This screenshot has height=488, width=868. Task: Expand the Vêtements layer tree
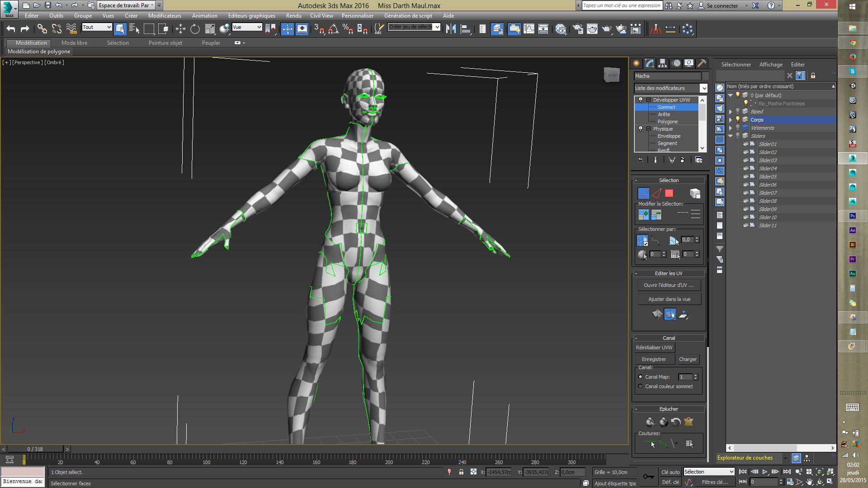coord(730,128)
